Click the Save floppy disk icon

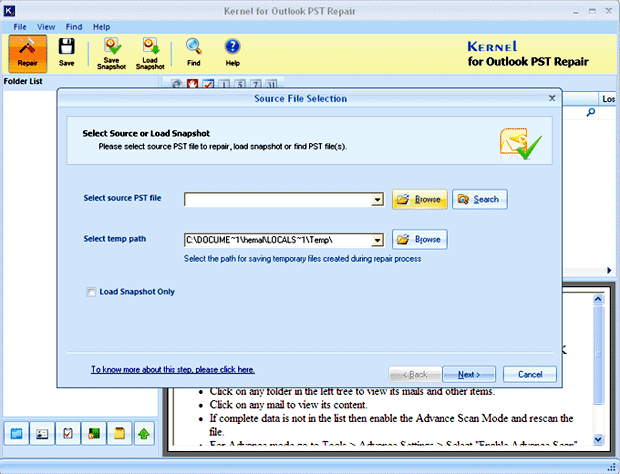coord(66,46)
